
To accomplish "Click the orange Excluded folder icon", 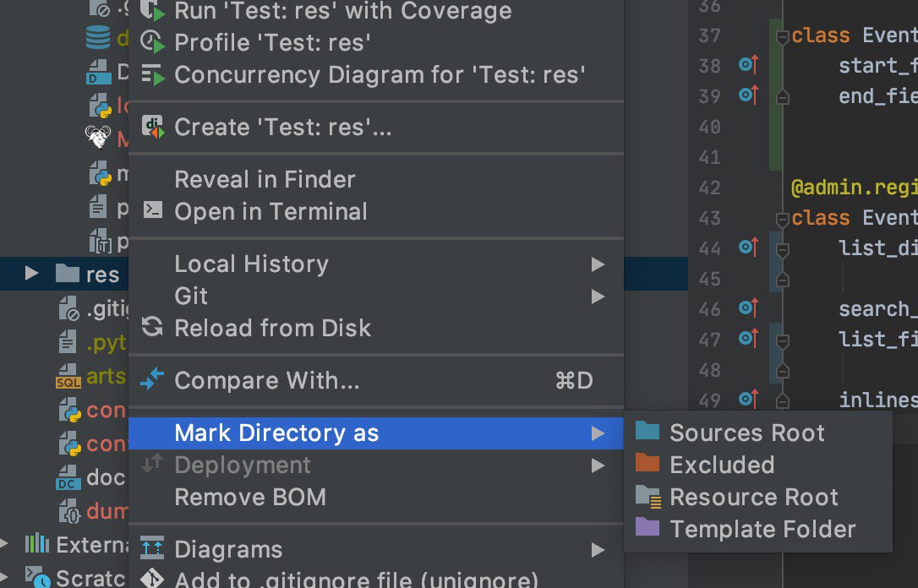I will click(647, 463).
